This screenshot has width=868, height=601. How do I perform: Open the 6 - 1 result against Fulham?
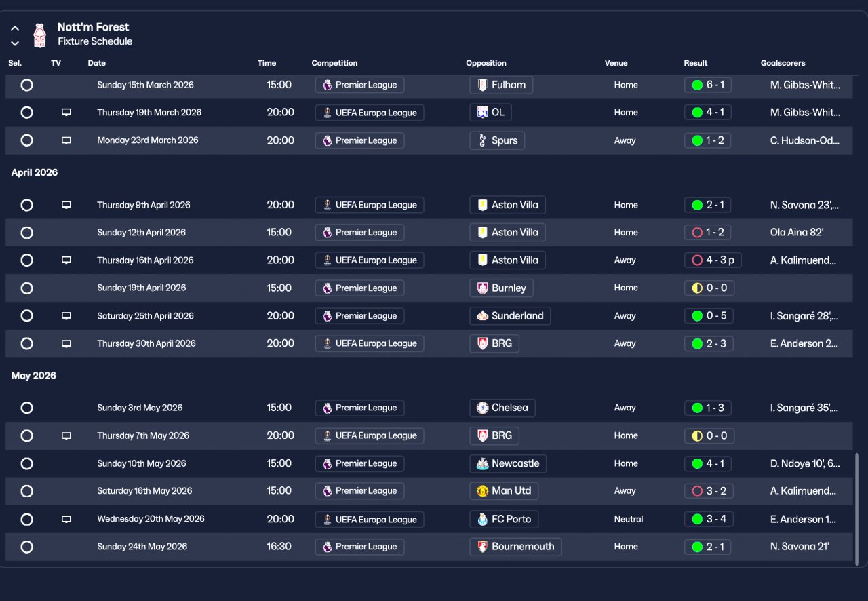pyautogui.click(x=707, y=85)
